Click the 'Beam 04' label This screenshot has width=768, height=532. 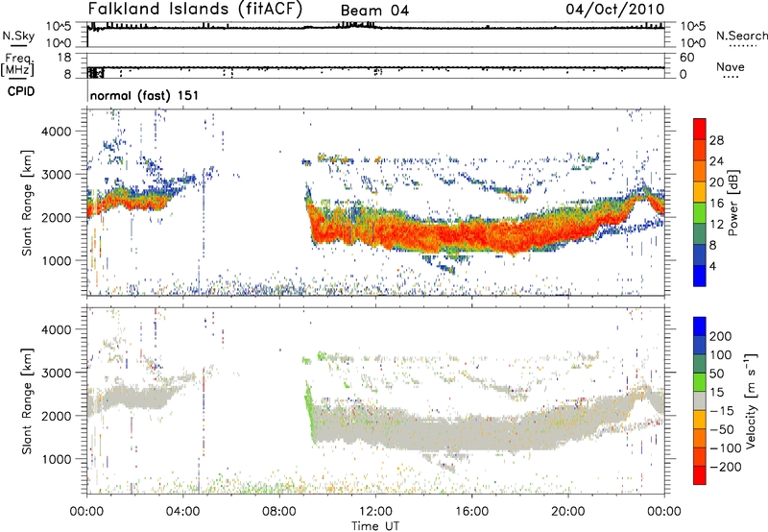374,11
